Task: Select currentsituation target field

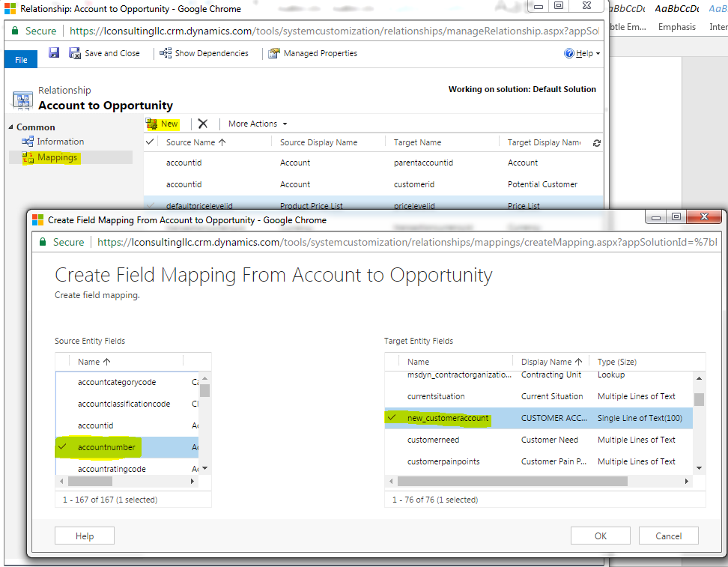Action: pyautogui.click(x=539, y=396)
